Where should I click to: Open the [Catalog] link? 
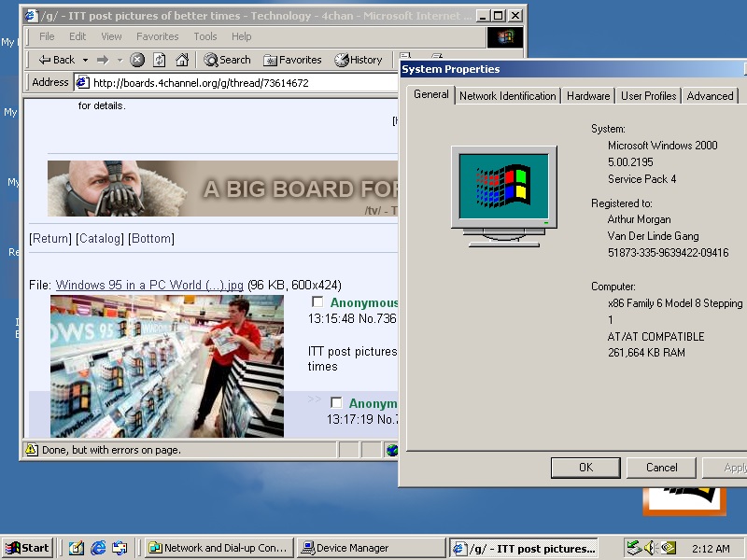(100, 238)
